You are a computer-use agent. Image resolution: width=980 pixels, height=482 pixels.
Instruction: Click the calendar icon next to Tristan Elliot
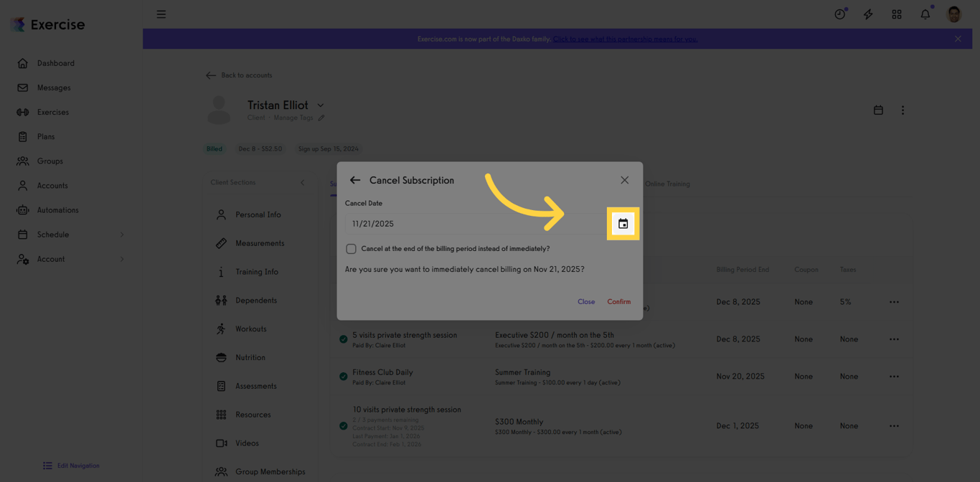pos(878,110)
